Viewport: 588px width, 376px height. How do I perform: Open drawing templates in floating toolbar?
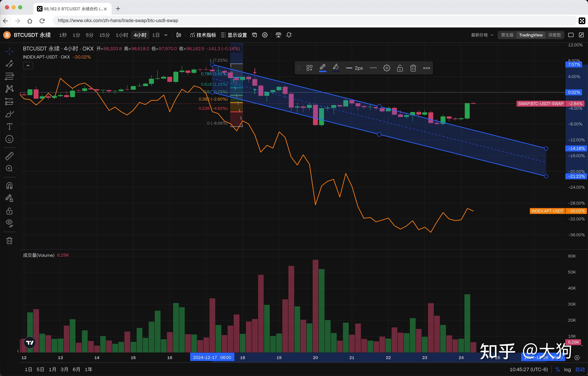[309, 68]
